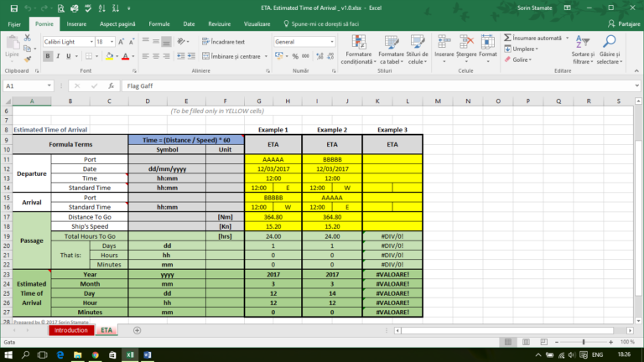This screenshot has width=644, height=362.
Task: Expand Îmbinare și centrare dropdown
Action: point(266,56)
